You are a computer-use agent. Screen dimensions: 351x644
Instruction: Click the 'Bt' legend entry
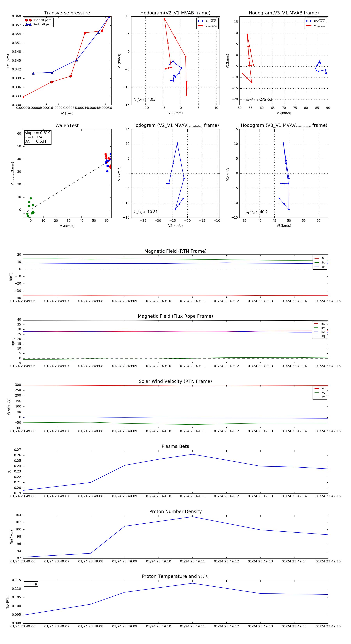[x=320, y=262]
